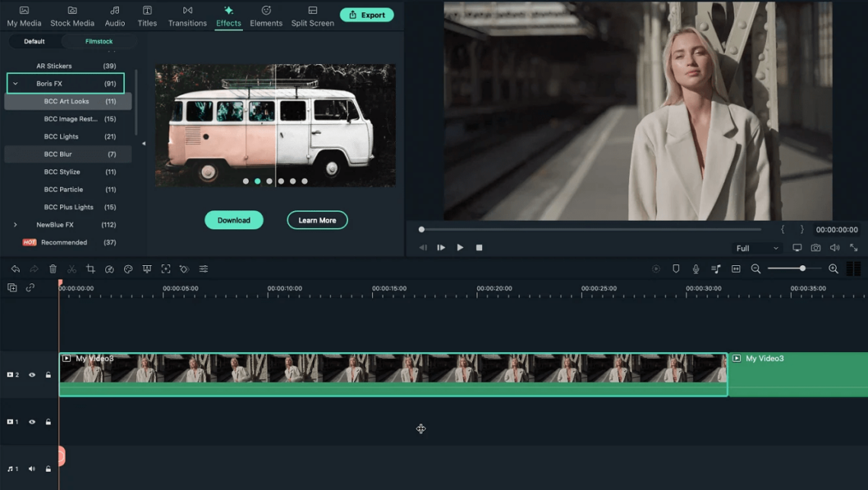The width and height of the screenshot is (868, 490).
Task: Click the Delete trash icon in the toolbar
Action: pos(52,269)
